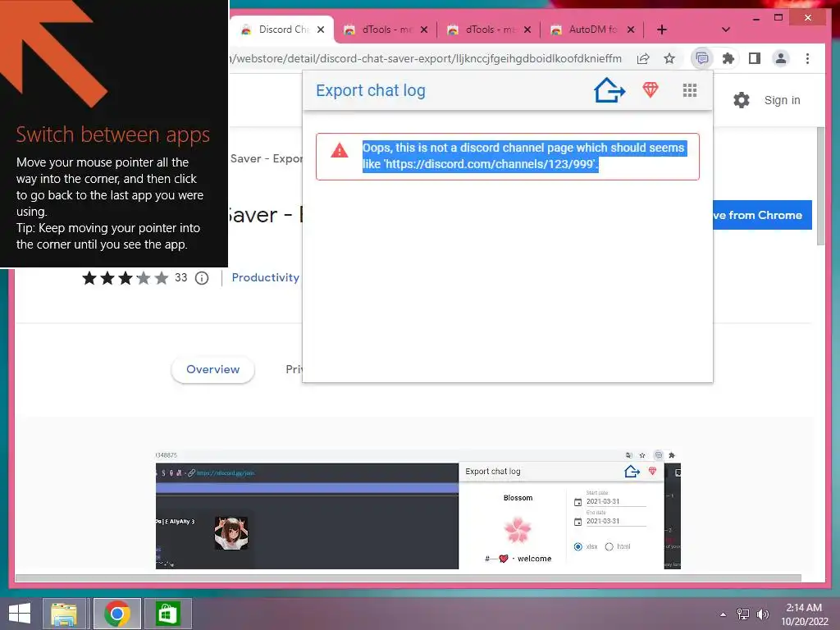
Task: Click the red warning triangle icon
Action: click(x=339, y=151)
